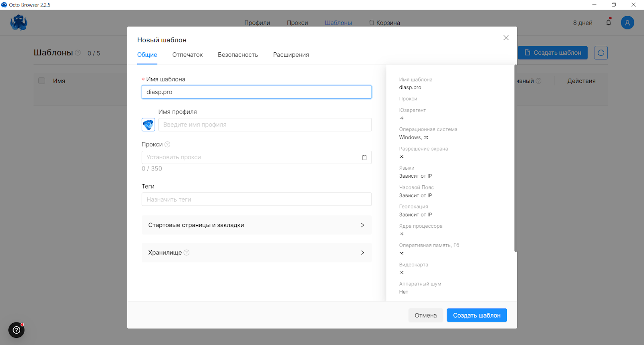Click the help icon next to Прокси label
Screen dimensions: 644x345
(x=167, y=144)
